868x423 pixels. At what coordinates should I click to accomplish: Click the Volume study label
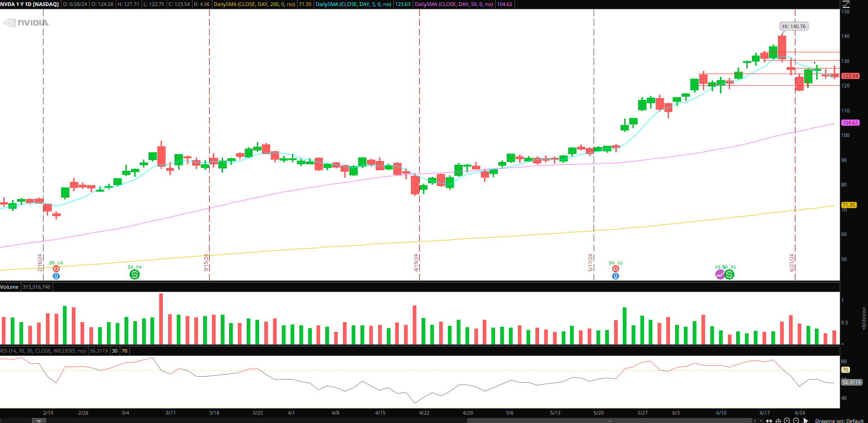click(9, 287)
